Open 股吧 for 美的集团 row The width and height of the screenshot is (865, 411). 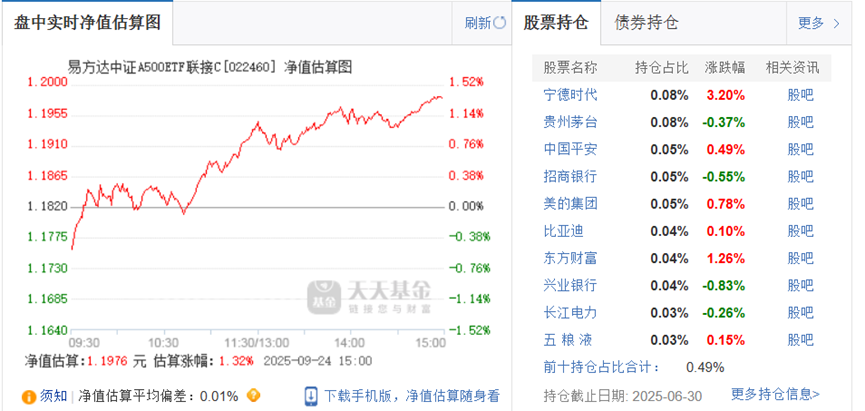coord(800,204)
